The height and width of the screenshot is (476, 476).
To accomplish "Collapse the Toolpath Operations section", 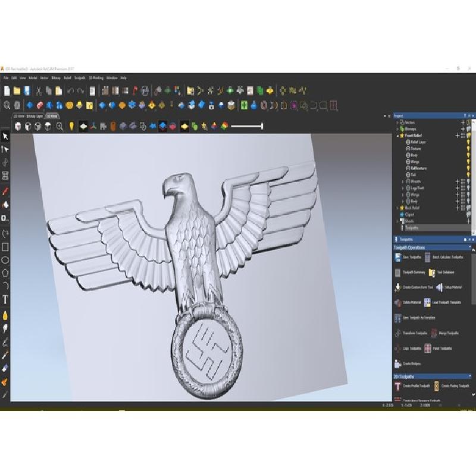I will point(470,248).
